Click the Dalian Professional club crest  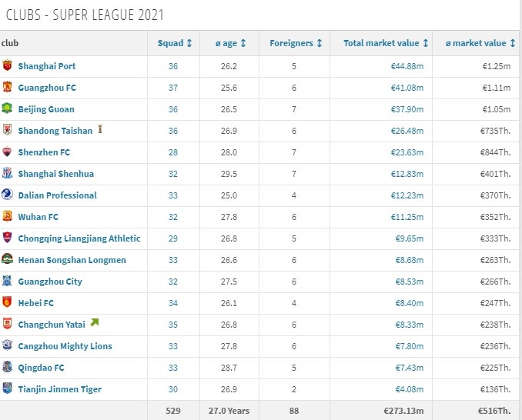[x=7, y=195]
